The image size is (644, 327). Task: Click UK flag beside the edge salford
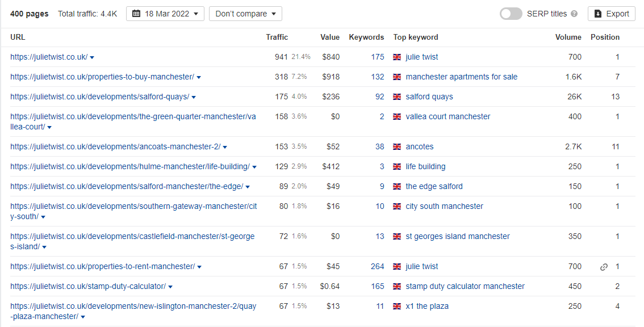(397, 187)
